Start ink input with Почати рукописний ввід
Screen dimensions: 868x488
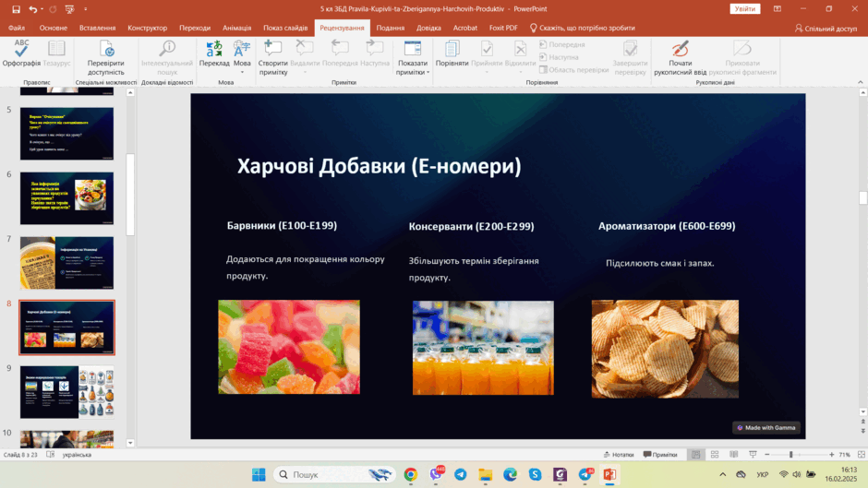click(680, 57)
